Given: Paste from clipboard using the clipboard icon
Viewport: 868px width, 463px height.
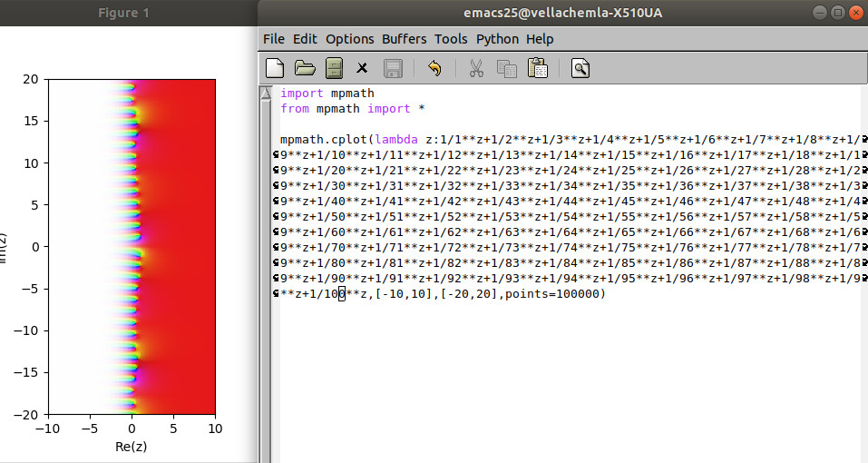Looking at the screenshot, I should click(x=538, y=68).
